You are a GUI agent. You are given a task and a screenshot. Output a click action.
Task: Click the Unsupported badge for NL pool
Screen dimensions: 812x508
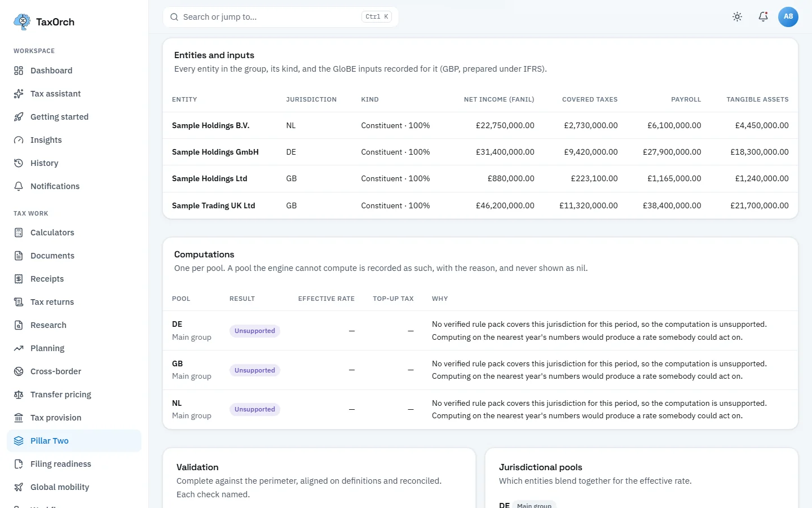(255, 409)
